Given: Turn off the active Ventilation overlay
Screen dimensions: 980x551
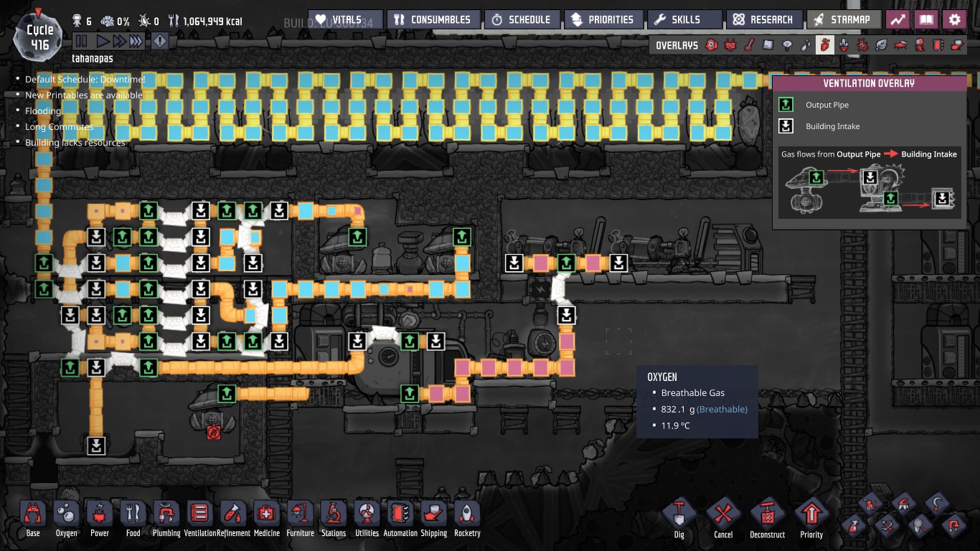Looking at the screenshot, I should (x=825, y=45).
